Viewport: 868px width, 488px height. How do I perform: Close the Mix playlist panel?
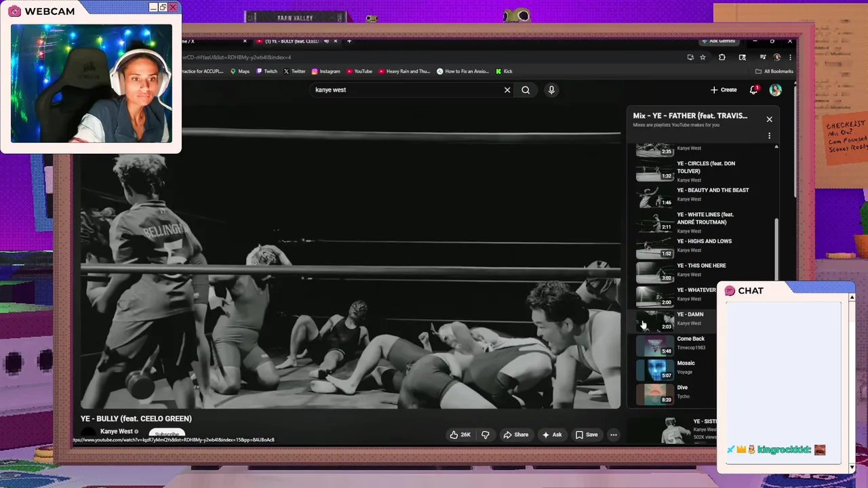(x=769, y=119)
